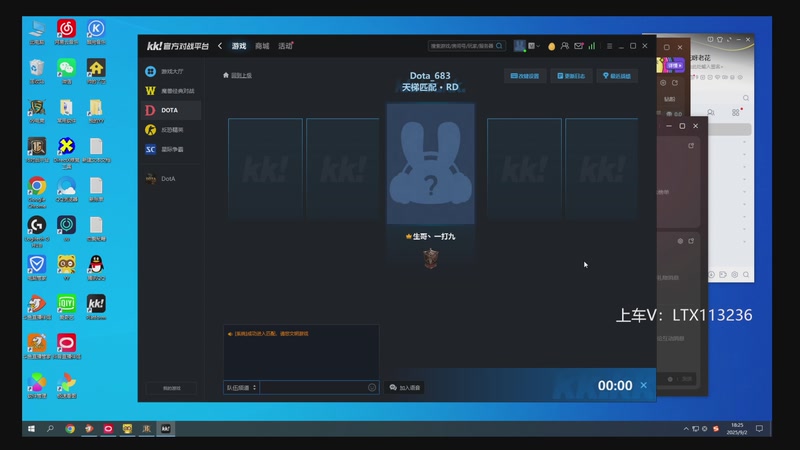800x450 pixels.
Task: Click the Windows Start button
Action: [x=31, y=429]
